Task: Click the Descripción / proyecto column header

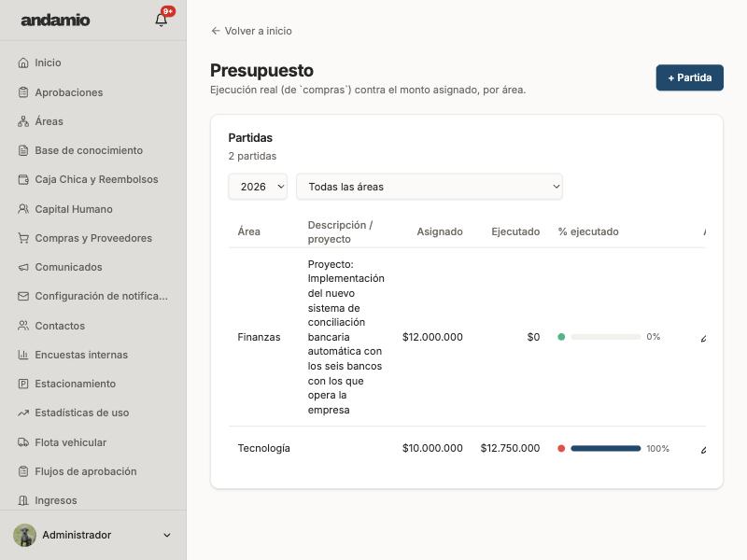Action: pyautogui.click(x=340, y=231)
